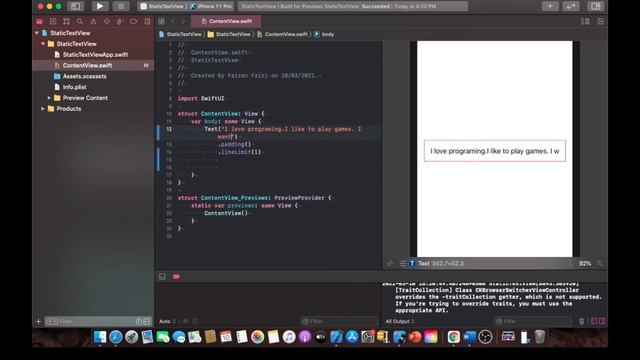Open the Source Control navigator
Image resolution: width=640 pixels, height=360 pixels.
pos(53,21)
